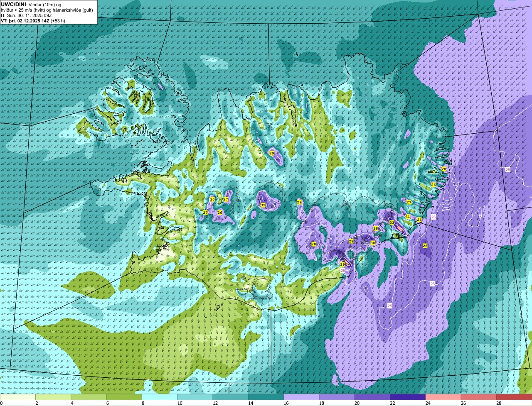Image resolution: width=532 pixels, height=406 pixels.
Task: Click the 4–6 m/s green legend swatch
Action: (89, 397)
